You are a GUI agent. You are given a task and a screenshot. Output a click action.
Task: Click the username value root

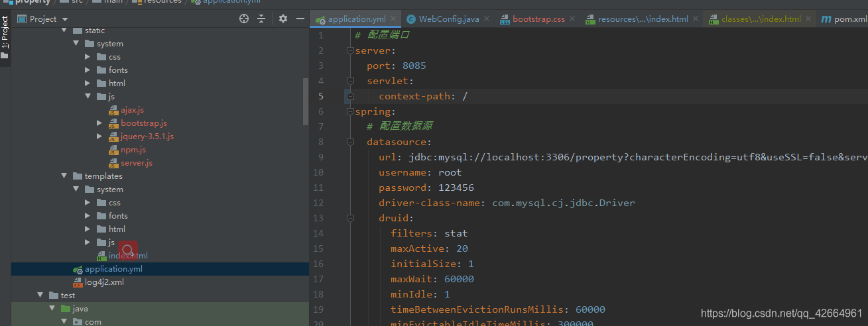(450, 172)
